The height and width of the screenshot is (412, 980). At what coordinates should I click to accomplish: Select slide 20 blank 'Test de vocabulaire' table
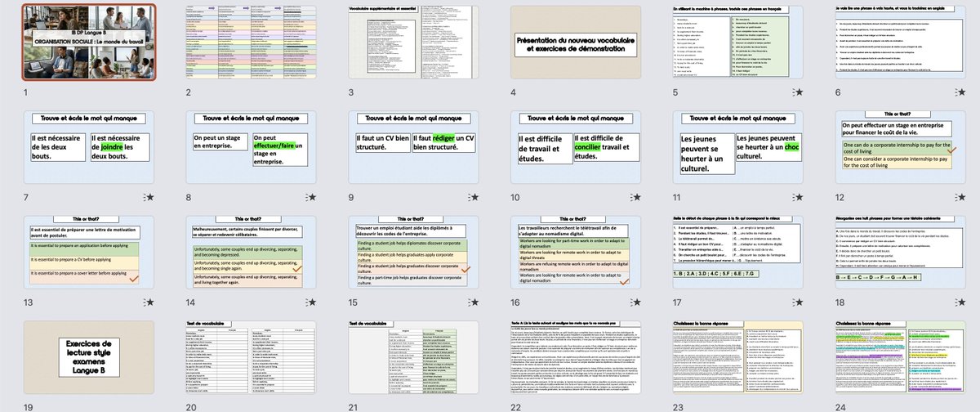point(251,356)
